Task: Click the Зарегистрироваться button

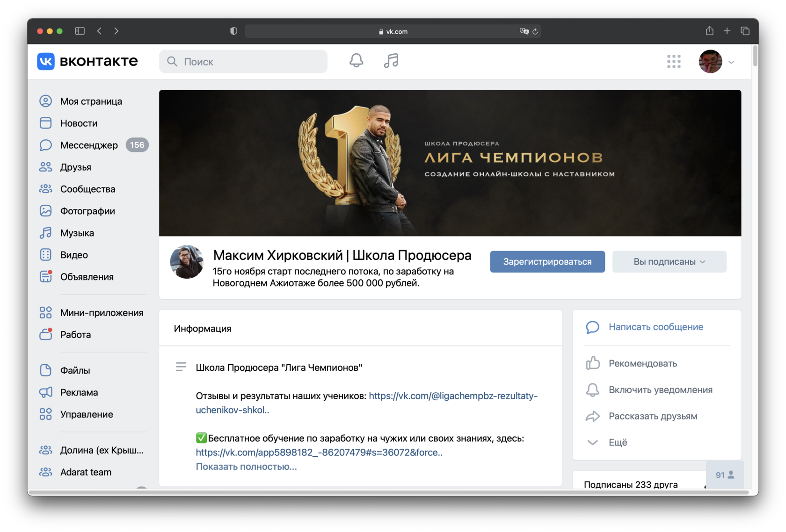Action: 547,262
